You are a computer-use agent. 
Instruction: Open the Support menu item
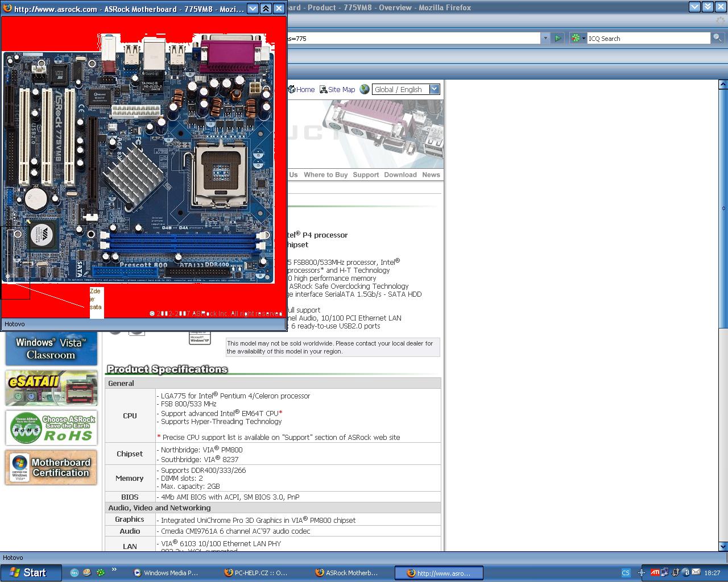[366, 174]
